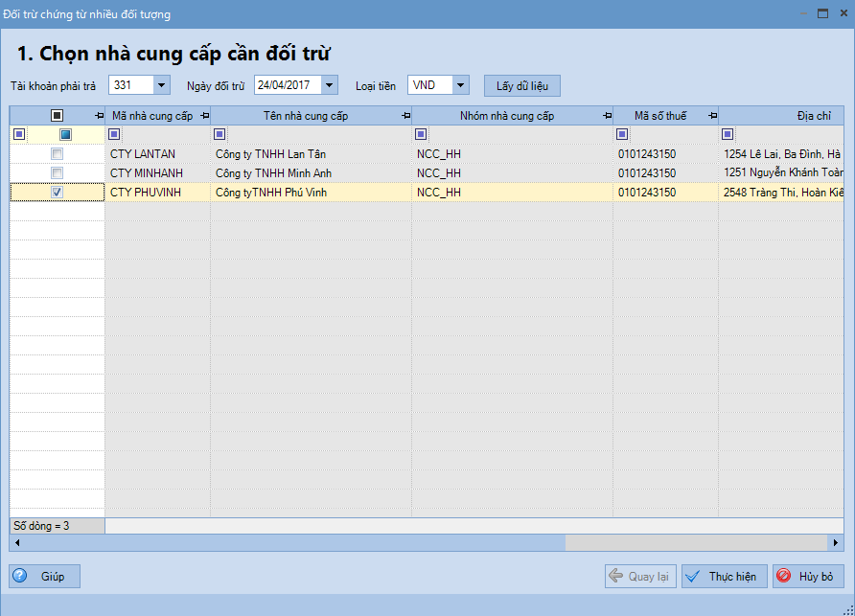Expand the Loại tiền currency dropdown
Viewport: 855px width, 616px height.
point(460,85)
